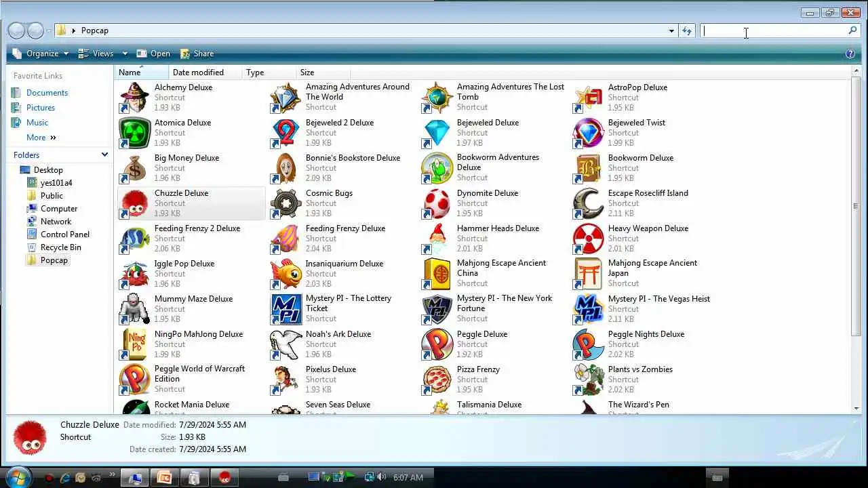This screenshot has width=868, height=488.
Task: Select the Atomica Deluxe green icon
Action: tap(134, 133)
